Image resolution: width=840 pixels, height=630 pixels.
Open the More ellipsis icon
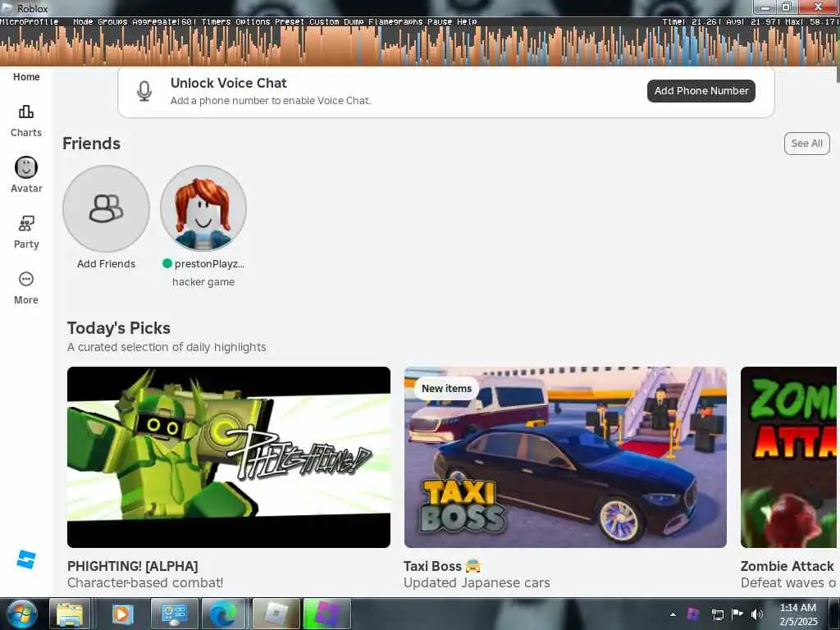click(x=25, y=279)
